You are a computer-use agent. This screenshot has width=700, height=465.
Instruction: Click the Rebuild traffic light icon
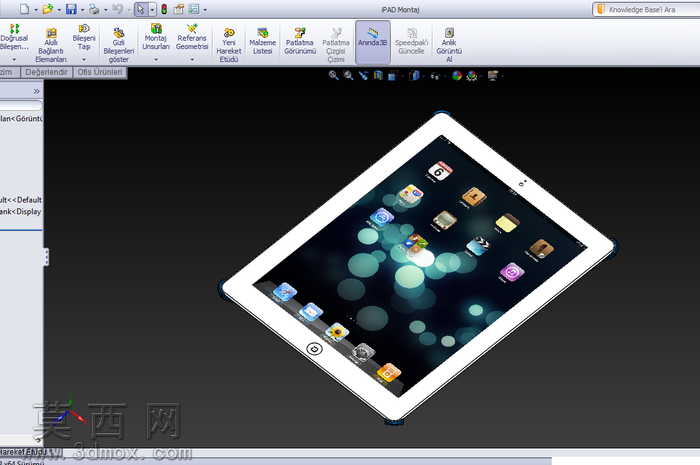[x=164, y=9]
